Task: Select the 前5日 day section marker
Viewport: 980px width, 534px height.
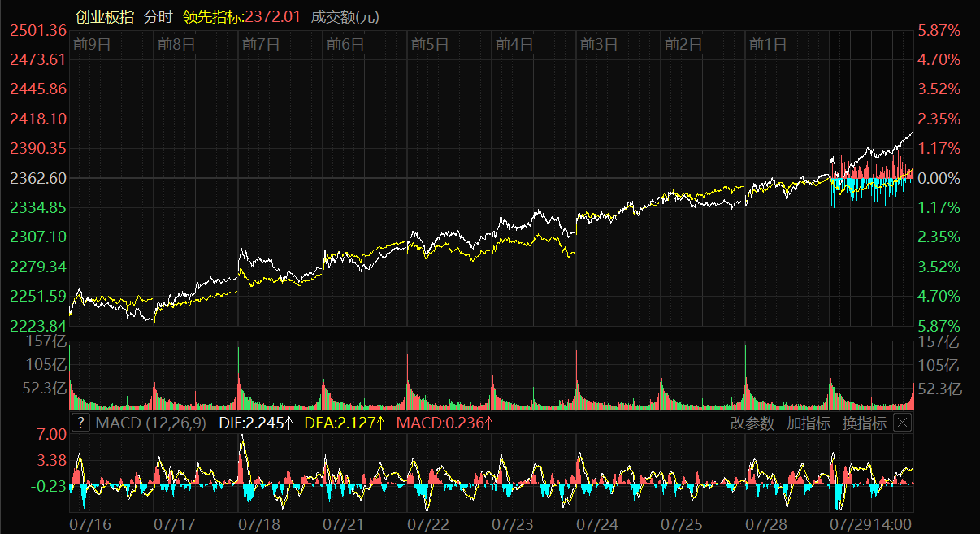Action: pyautogui.click(x=430, y=45)
